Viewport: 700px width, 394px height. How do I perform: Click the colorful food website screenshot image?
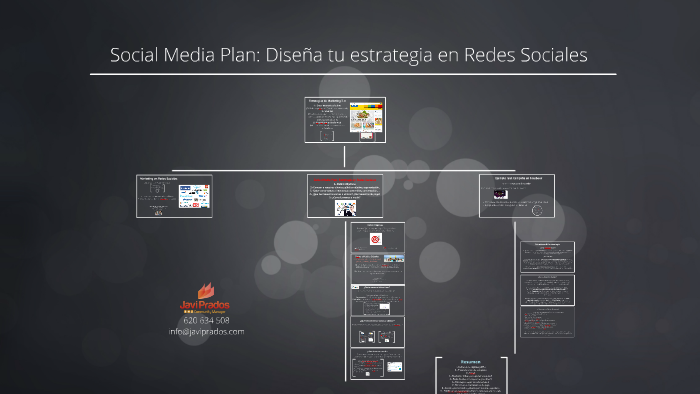coord(366,117)
